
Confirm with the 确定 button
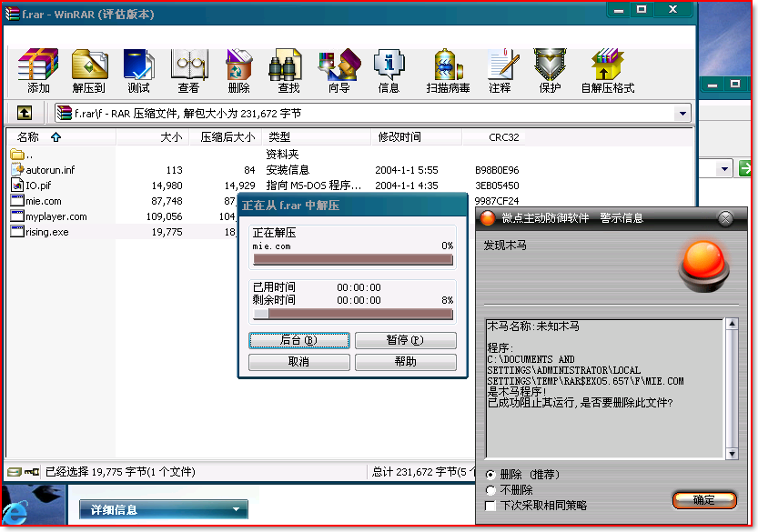click(x=704, y=500)
